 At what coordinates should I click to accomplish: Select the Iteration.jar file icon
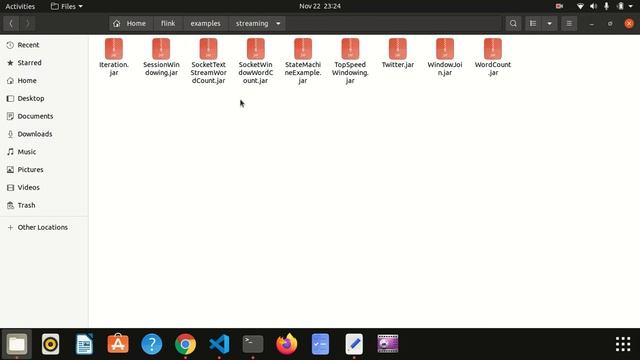114,49
